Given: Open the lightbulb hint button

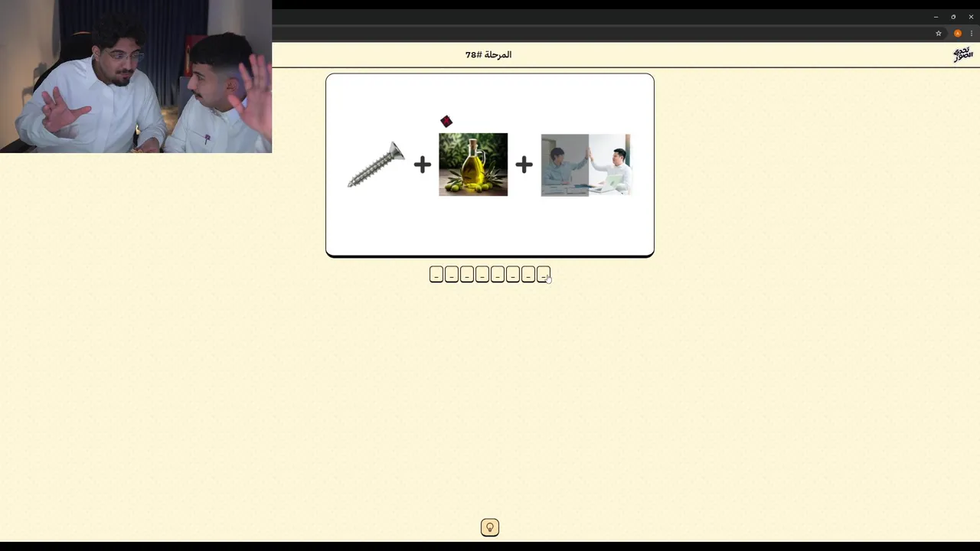Looking at the screenshot, I should tap(490, 527).
